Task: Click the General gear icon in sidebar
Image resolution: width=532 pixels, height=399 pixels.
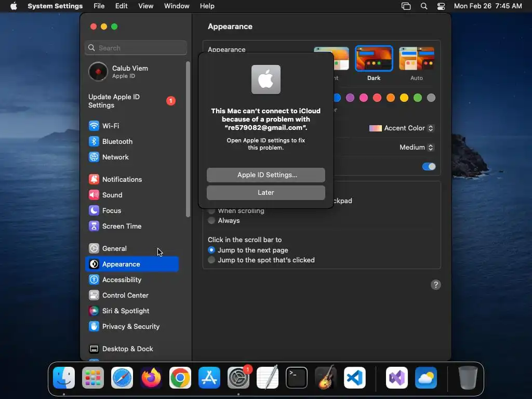Action: click(x=94, y=249)
